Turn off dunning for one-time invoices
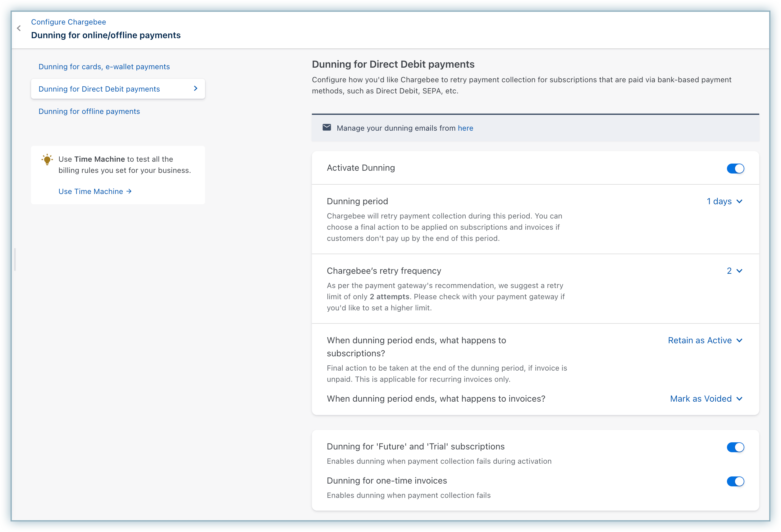 point(735,482)
